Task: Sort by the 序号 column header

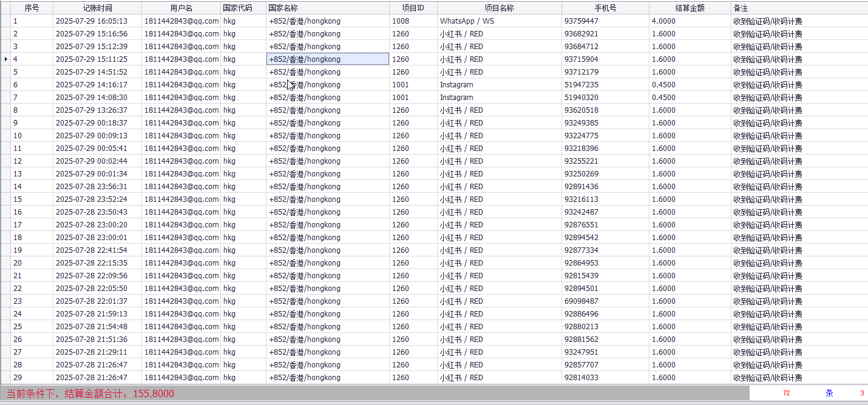Action: 32,8
